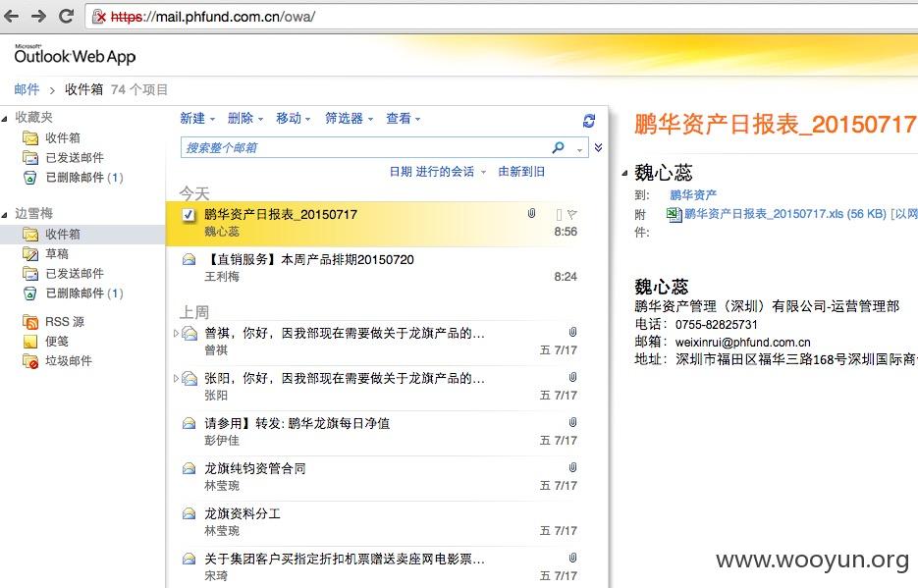Click the flag icon on 鹏华资产日报表_20150717

pyautogui.click(x=572, y=215)
